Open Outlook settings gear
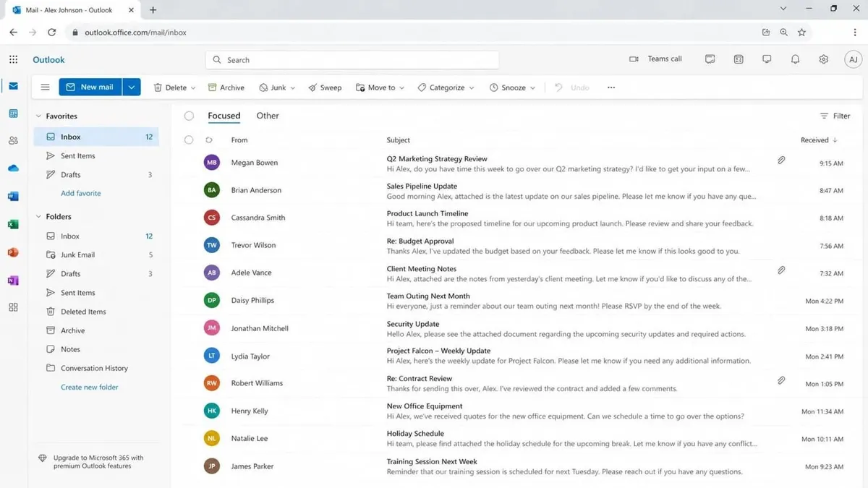This screenshot has width=868, height=488. pyautogui.click(x=823, y=59)
